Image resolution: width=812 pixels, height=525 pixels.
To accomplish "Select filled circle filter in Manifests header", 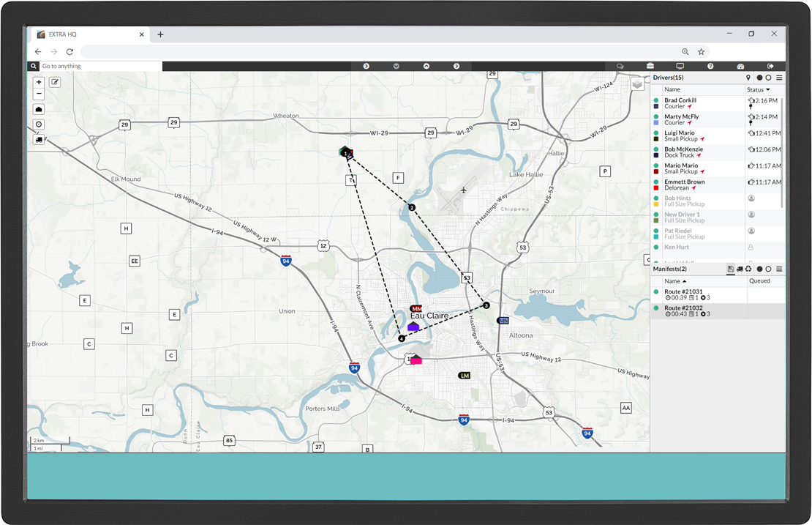I will [x=760, y=269].
